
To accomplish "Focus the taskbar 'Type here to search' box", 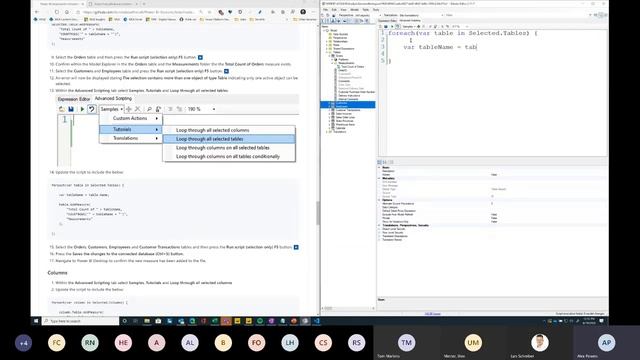I will (80, 321).
